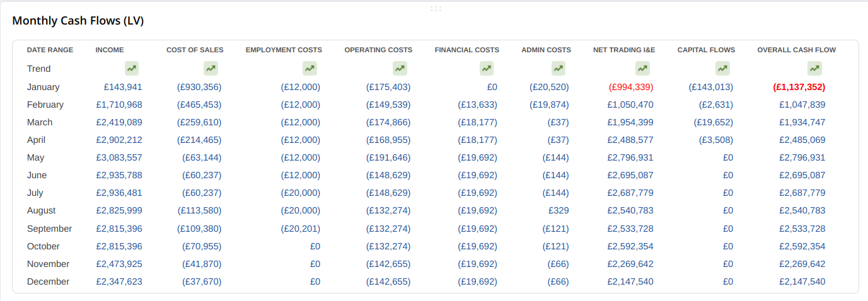Click January's income value £143,941
The width and height of the screenshot is (868, 301).
(x=119, y=87)
